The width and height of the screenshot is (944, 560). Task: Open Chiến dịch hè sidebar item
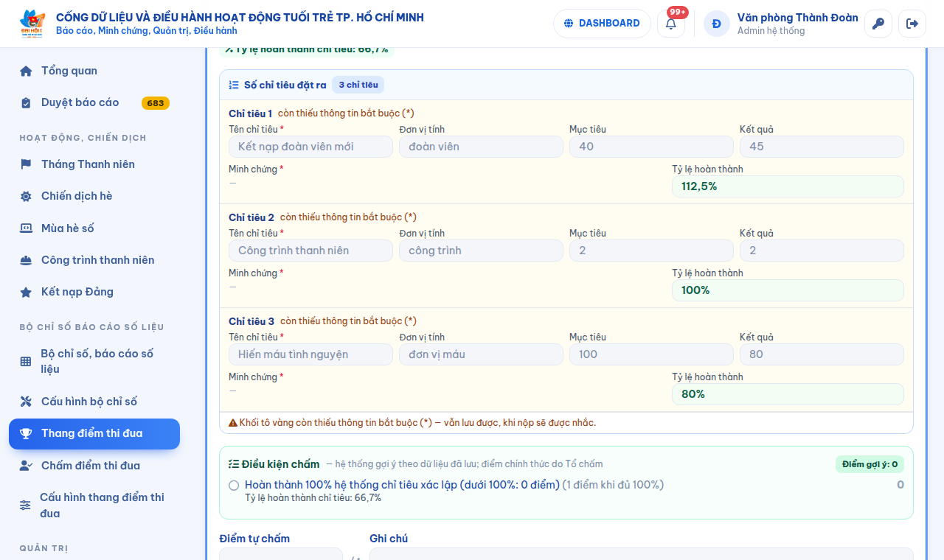pyautogui.click(x=94, y=196)
